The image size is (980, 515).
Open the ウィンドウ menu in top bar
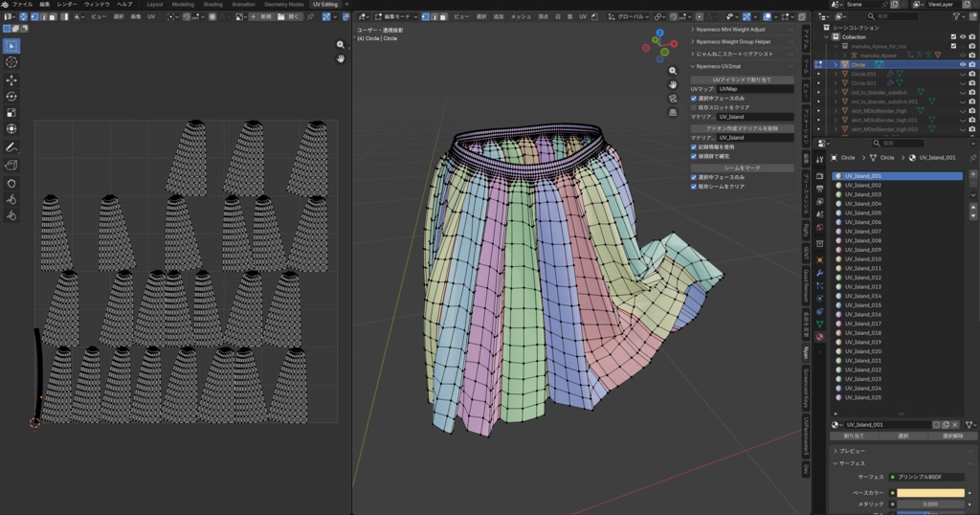pos(97,4)
